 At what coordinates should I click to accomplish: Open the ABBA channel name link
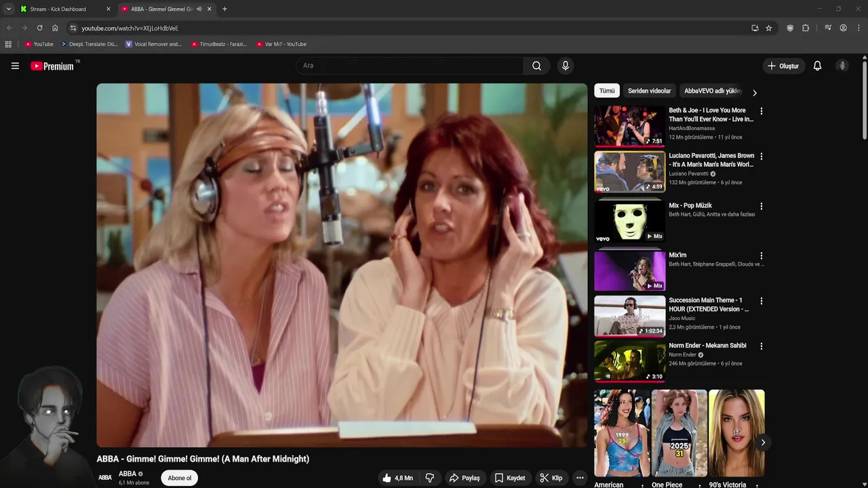[127, 474]
